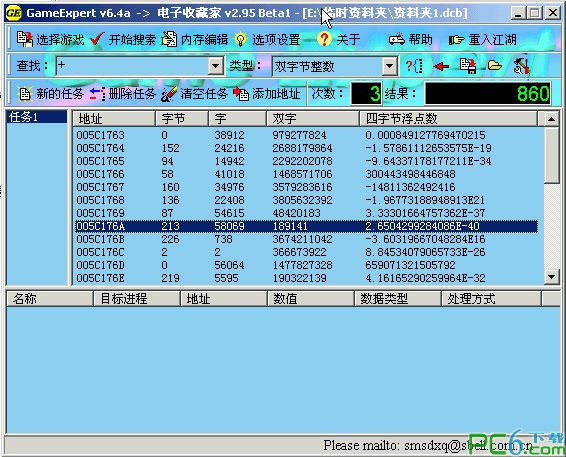Image resolution: width=566 pixels, height=457 pixels.
Task: Start search with the 开始搜索 checkmark icon
Action: point(97,39)
